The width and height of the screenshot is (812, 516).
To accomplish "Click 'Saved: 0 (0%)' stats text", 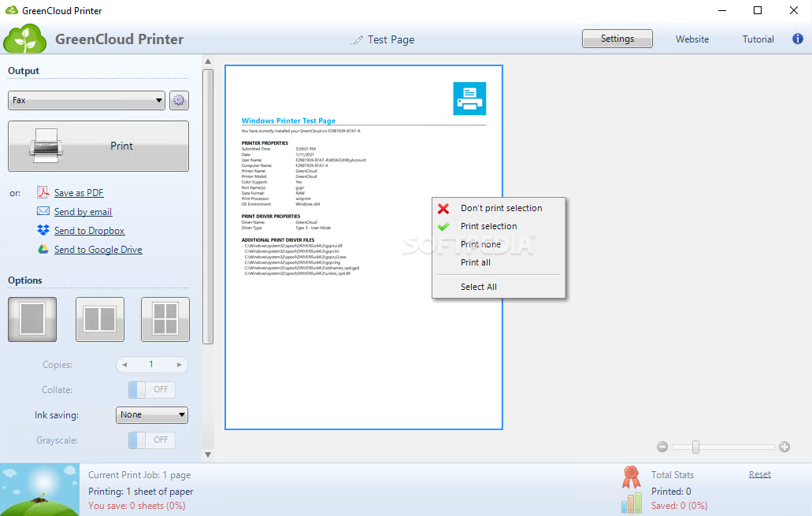I will pos(680,506).
